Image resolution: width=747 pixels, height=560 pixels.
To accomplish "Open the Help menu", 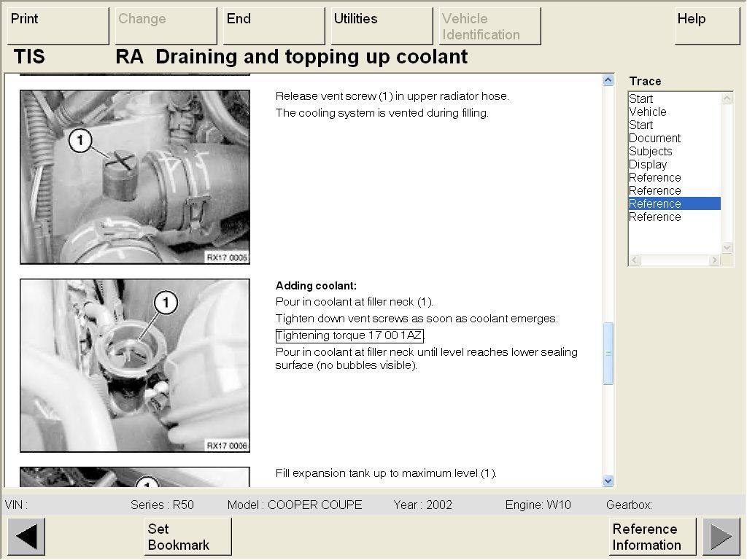I will (707, 26).
